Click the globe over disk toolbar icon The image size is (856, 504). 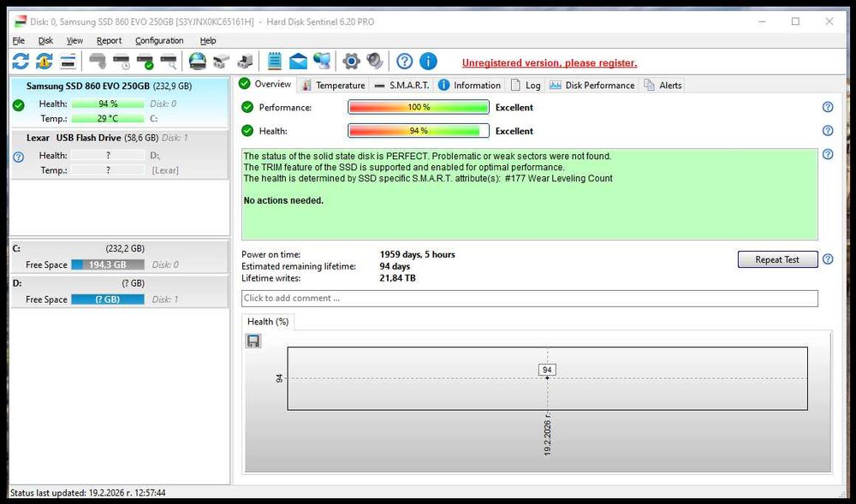click(x=198, y=61)
